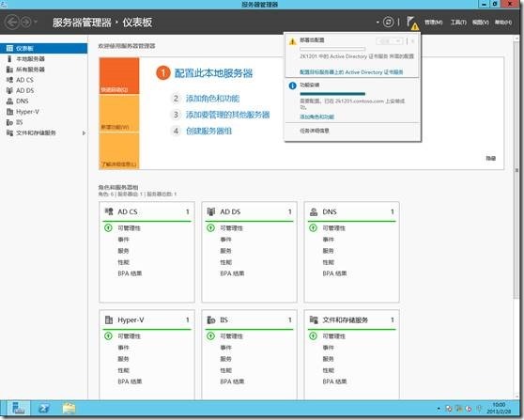
Task: Open the 帮助(H) menu
Action: click(503, 23)
